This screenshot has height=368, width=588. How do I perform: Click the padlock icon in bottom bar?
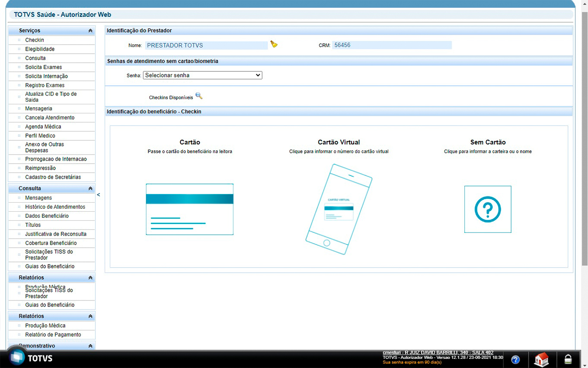click(x=568, y=359)
